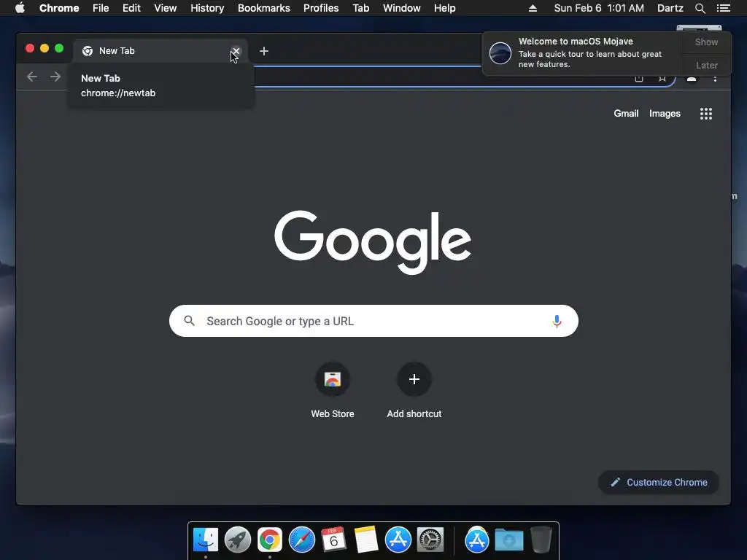
Task: Open Notification Center list icon
Action: pyautogui.click(x=723, y=8)
